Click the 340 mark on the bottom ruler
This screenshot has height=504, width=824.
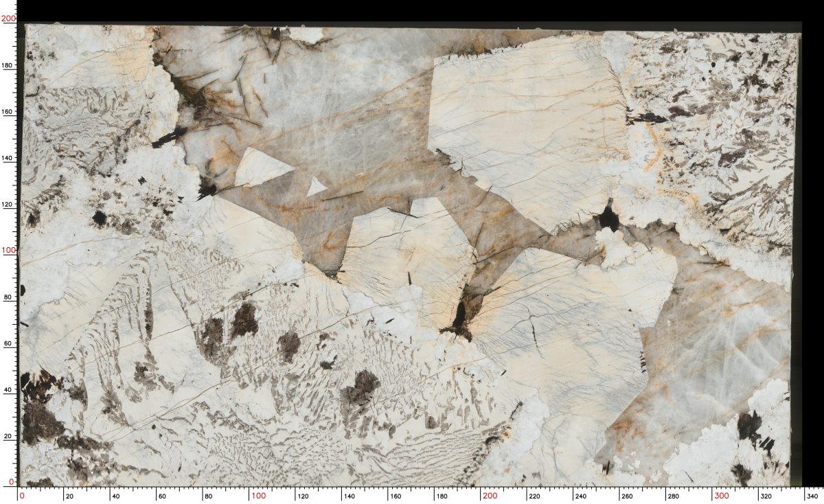(813, 496)
